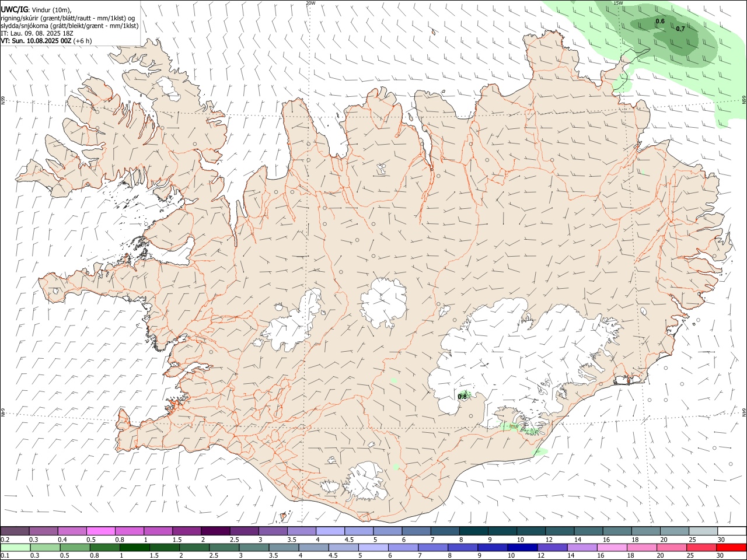
Task: Click the pink-red 25 swatch in lower legend
Action: [702, 547]
